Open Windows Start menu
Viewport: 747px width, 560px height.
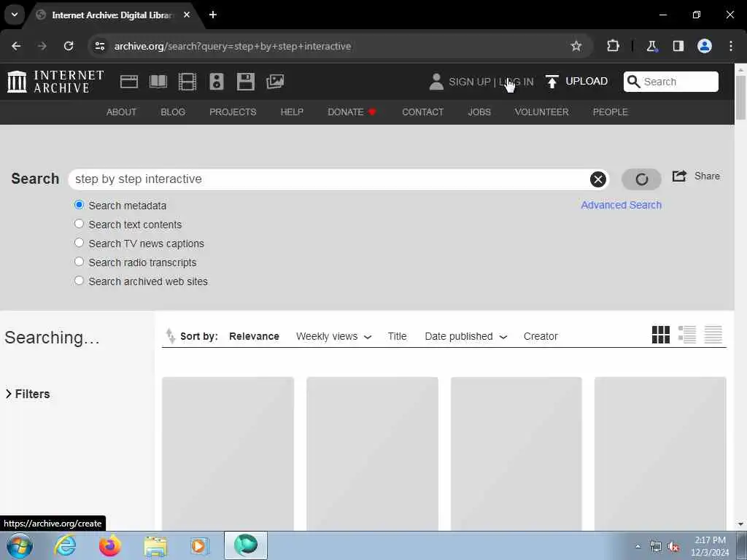(x=20, y=545)
